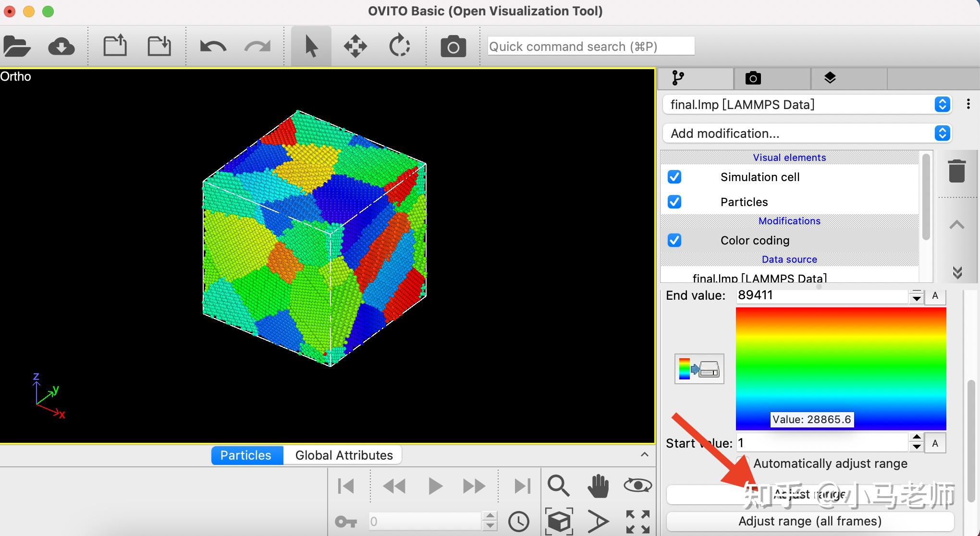This screenshot has width=980, height=536.
Task: Switch to the Overlays layers tab
Action: 830,78
